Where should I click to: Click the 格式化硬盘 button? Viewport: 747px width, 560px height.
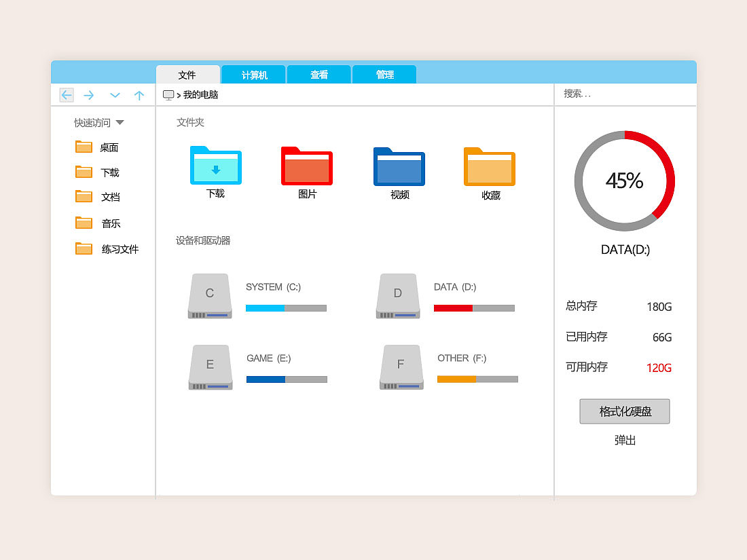(625, 411)
